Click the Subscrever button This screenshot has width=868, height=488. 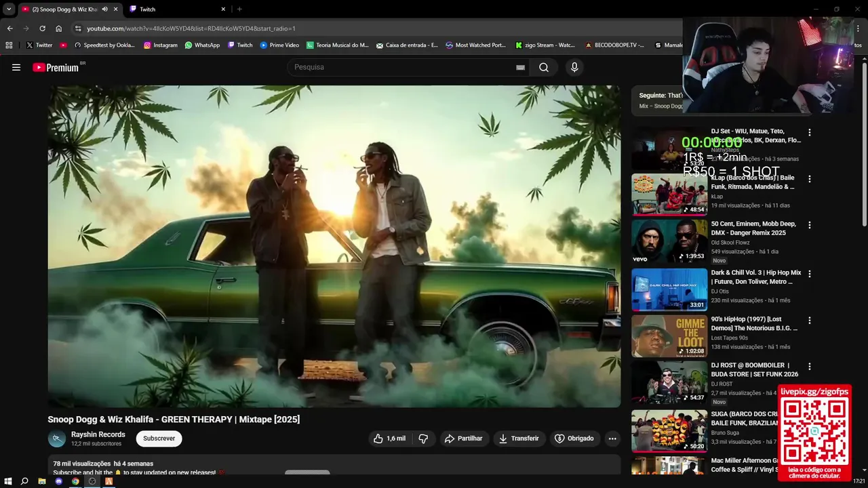(159, 439)
